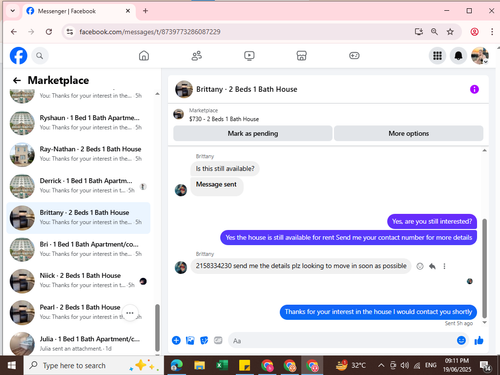Click the $730 2 Beds listing link
Viewport: 500px width, 375px height.
point(224,119)
